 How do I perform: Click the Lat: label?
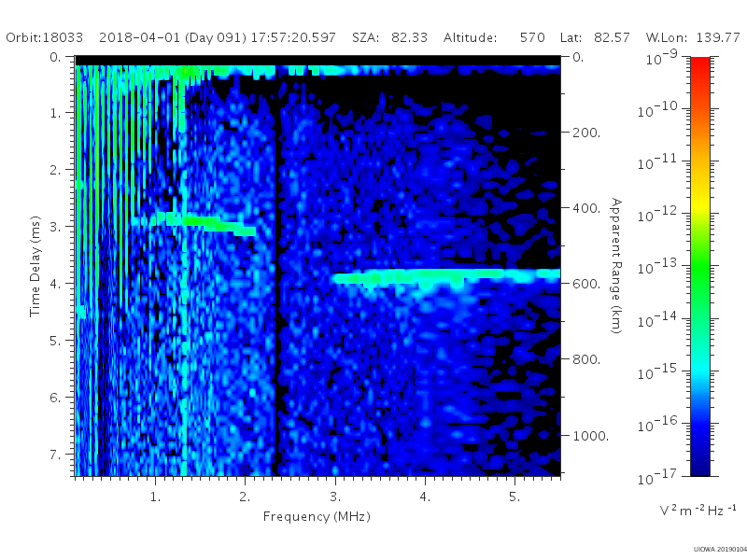[x=571, y=37]
